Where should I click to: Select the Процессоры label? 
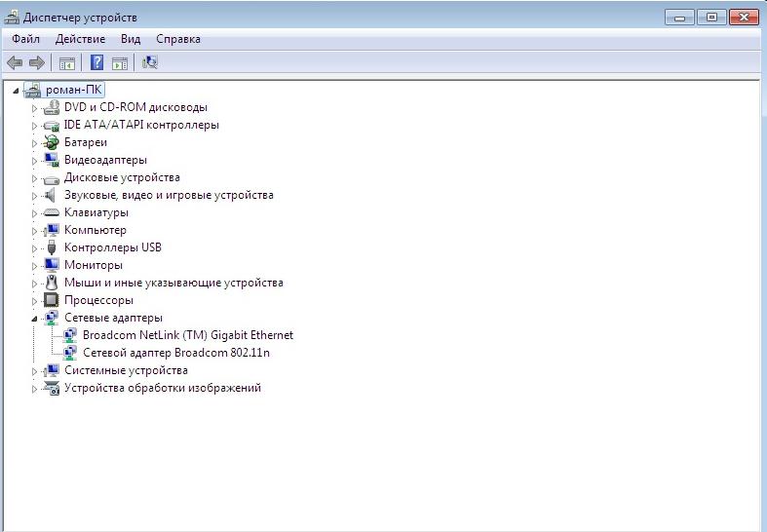pos(98,300)
